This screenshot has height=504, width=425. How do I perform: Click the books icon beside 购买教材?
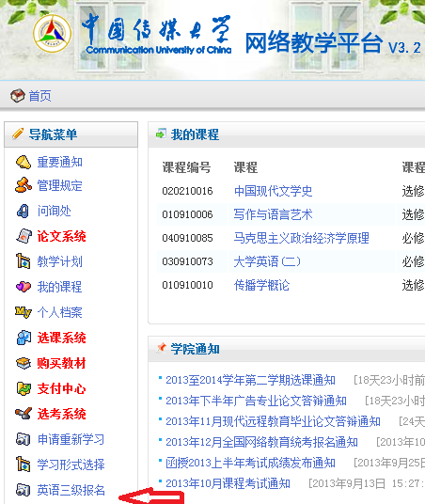tap(24, 363)
